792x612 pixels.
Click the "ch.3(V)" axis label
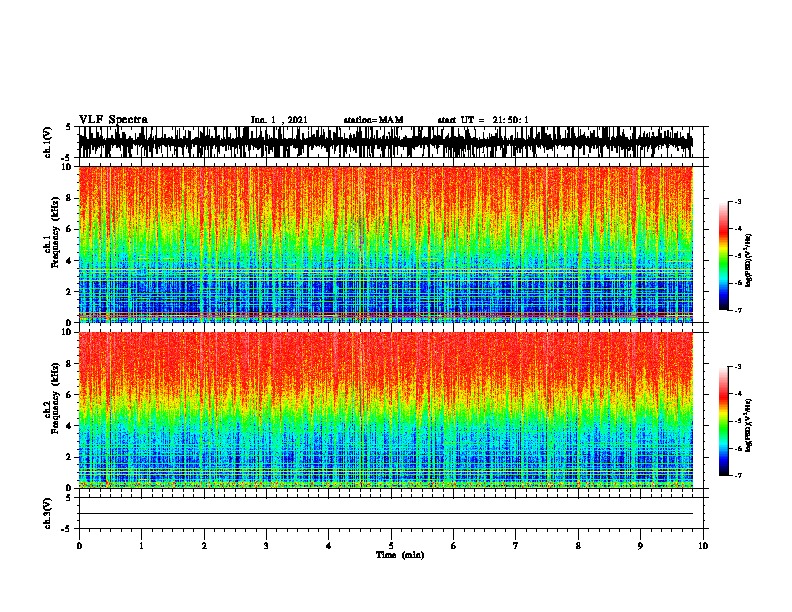point(48,513)
